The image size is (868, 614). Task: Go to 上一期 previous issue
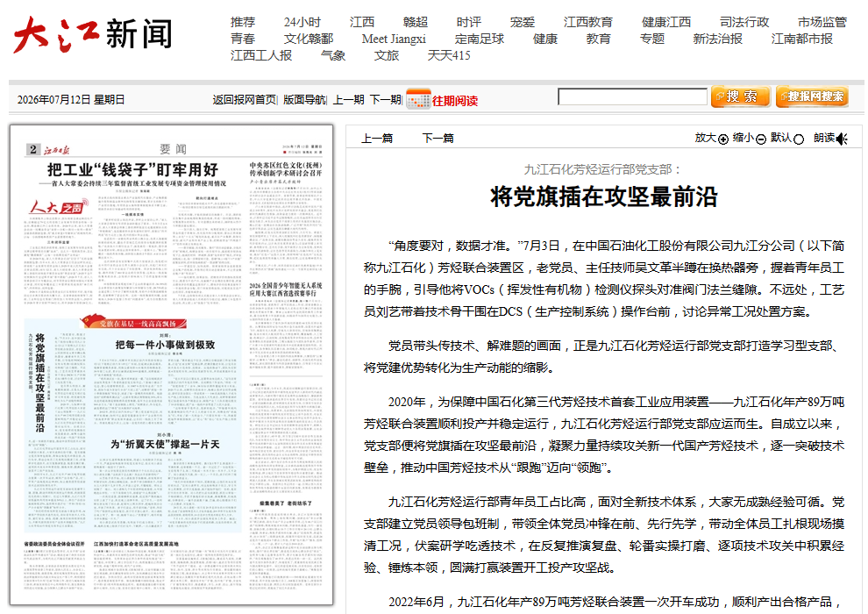coord(349,100)
